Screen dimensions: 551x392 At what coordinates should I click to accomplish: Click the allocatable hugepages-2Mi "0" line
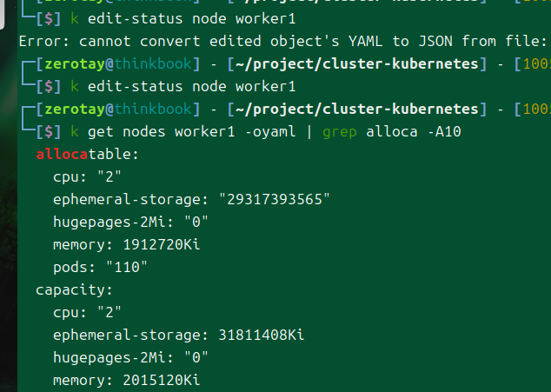[130, 223]
